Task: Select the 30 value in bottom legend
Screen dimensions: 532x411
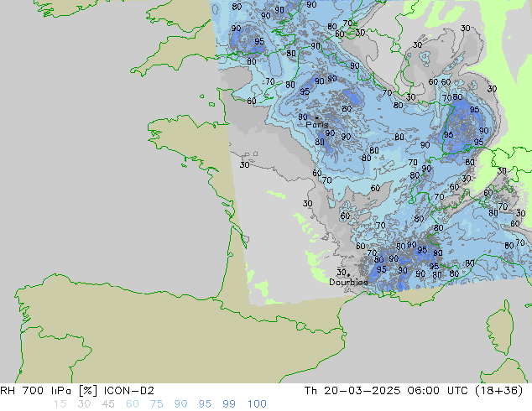Action: (x=84, y=404)
